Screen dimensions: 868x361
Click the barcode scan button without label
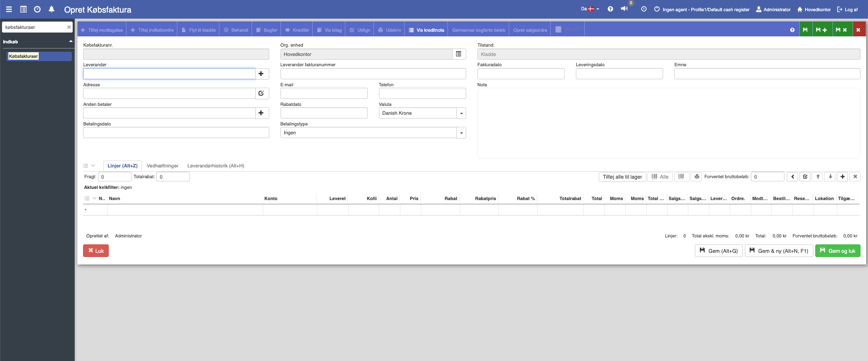coord(681,177)
